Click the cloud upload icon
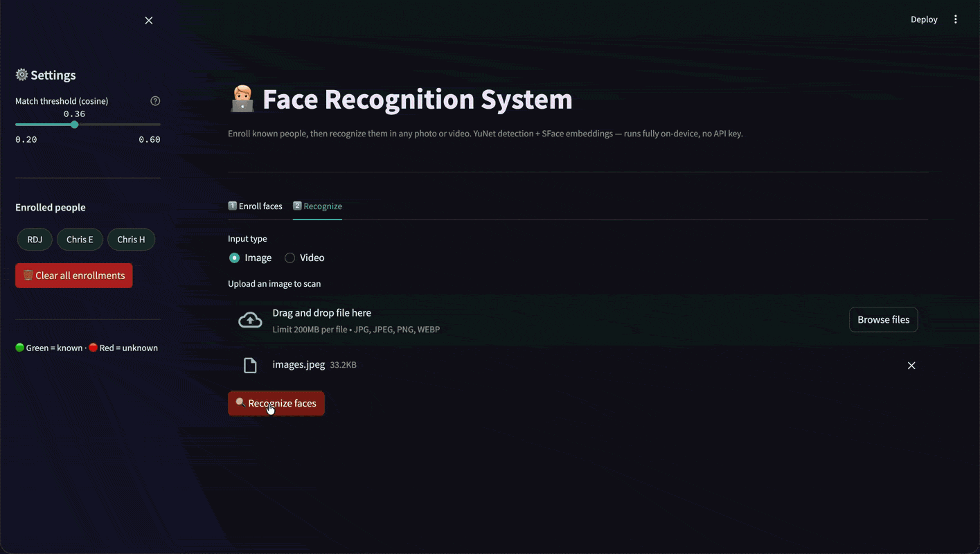 pyautogui.click(x=250, y=320)
